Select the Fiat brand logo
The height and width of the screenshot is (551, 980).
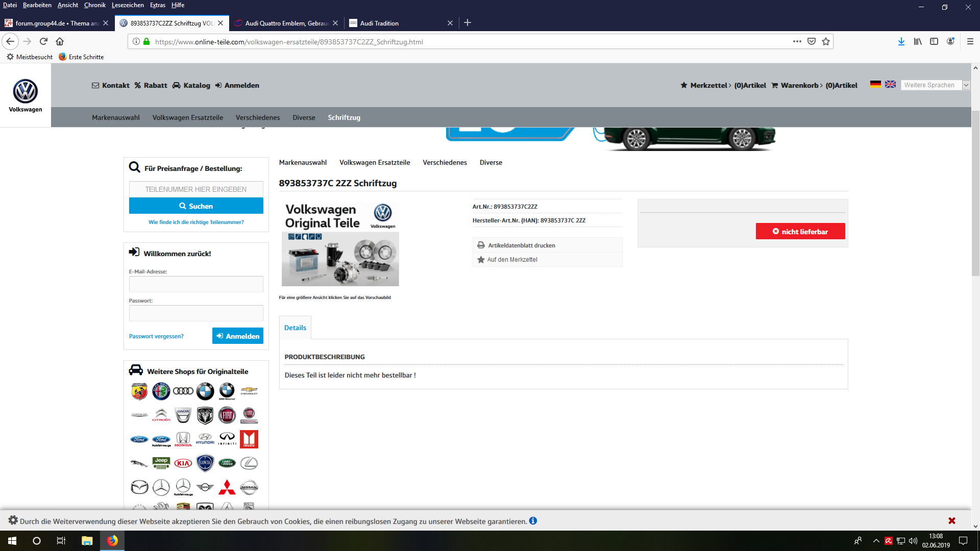click(x=227, y=415)
